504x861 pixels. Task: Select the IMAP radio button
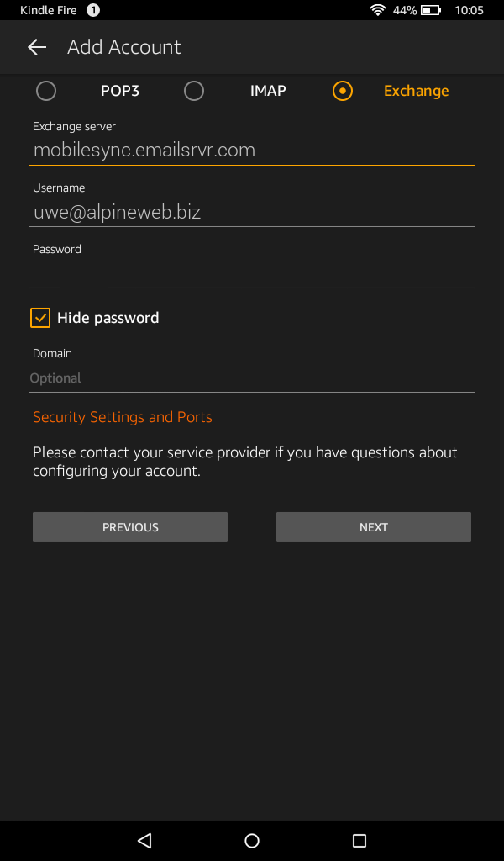coord(193,91)
